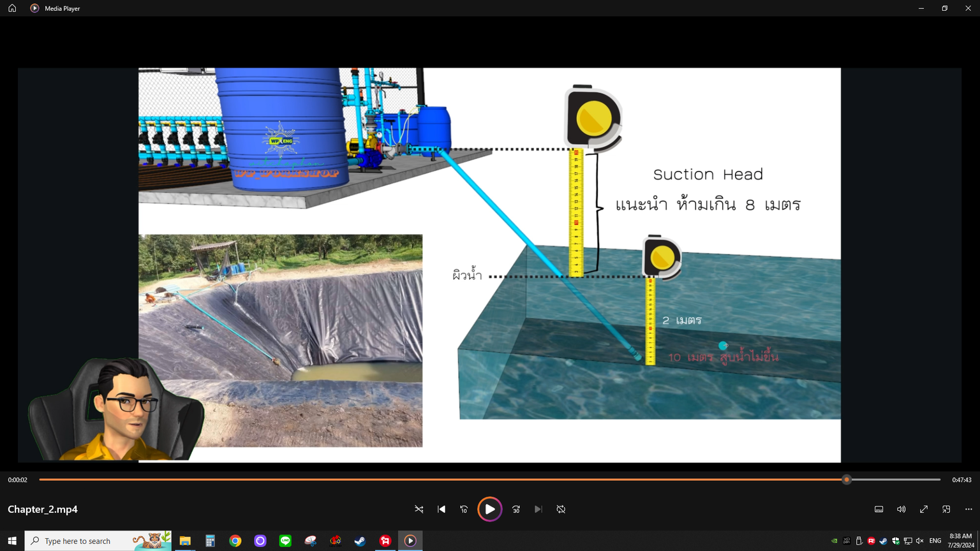Toggle shuffle mode
Image resolution: width=980 pixels, height=551 pixels.
tap(419, 509)
